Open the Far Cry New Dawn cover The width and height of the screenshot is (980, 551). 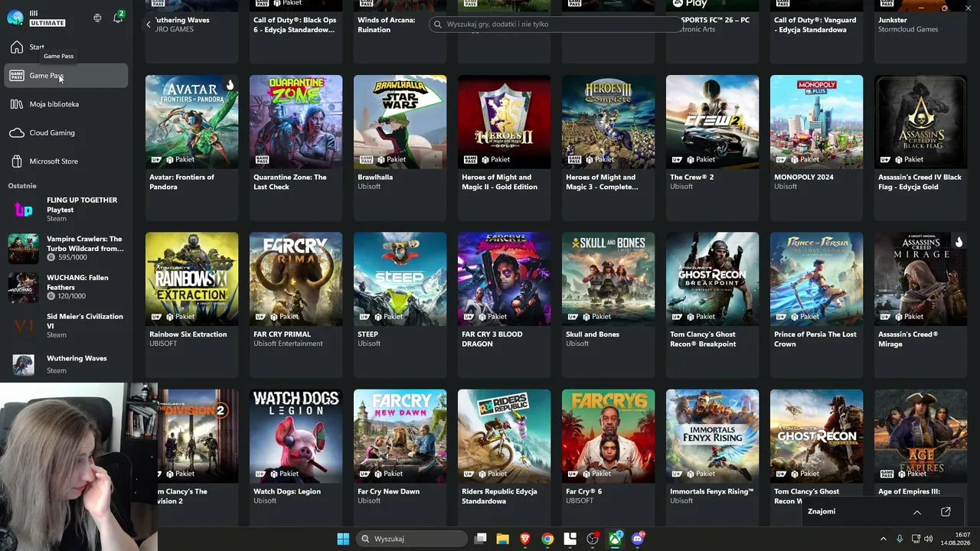pyautogui.click(x=400, y=436)
